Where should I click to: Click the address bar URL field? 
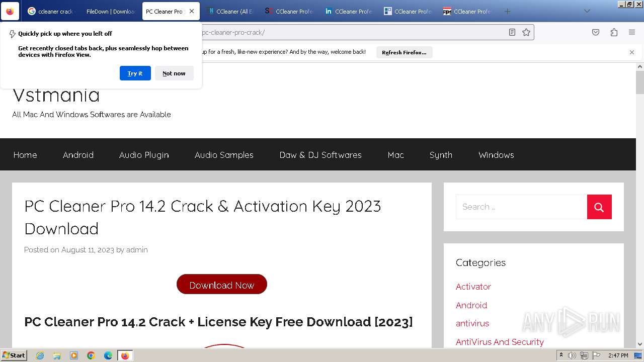point(352,32)
